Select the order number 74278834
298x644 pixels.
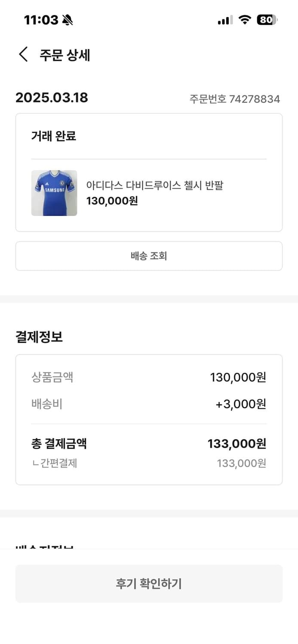[x=235, y=99]
